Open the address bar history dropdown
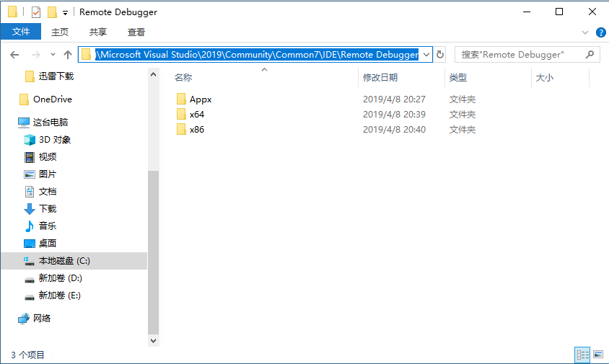This screenshot has width=609, height=364. coord(426,55)
